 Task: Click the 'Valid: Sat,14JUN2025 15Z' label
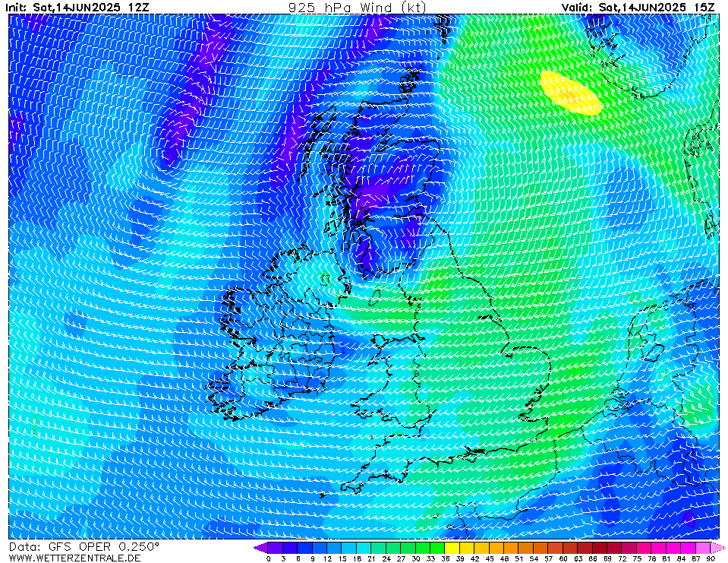638,8
